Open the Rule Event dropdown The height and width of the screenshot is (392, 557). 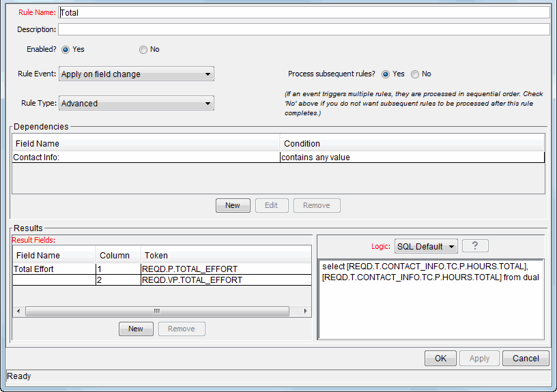[137, 74]
